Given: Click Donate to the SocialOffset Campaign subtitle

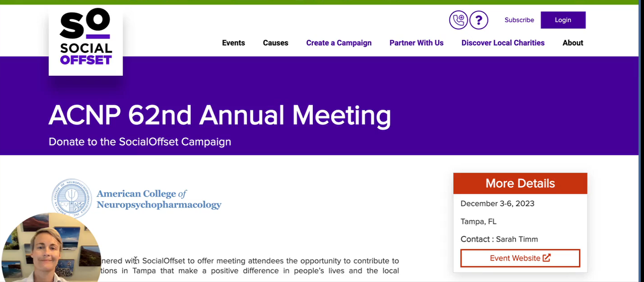Looking at the screenshot, I should [140, 142].
